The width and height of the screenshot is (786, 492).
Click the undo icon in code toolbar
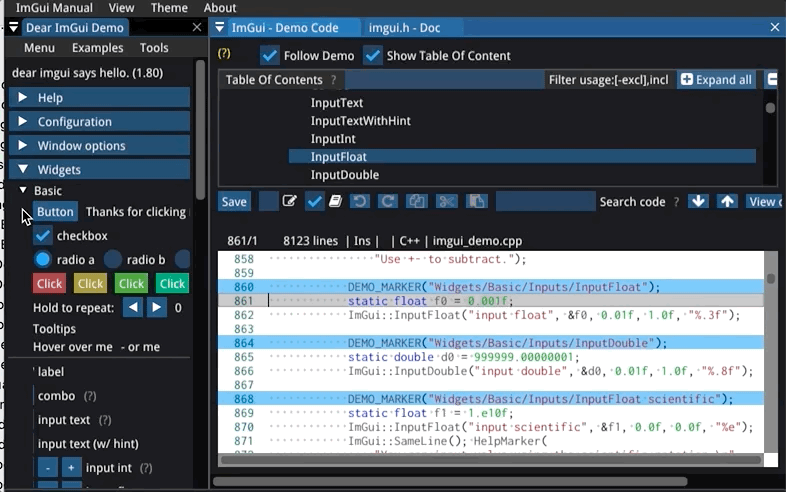click(x=359, y=202)
